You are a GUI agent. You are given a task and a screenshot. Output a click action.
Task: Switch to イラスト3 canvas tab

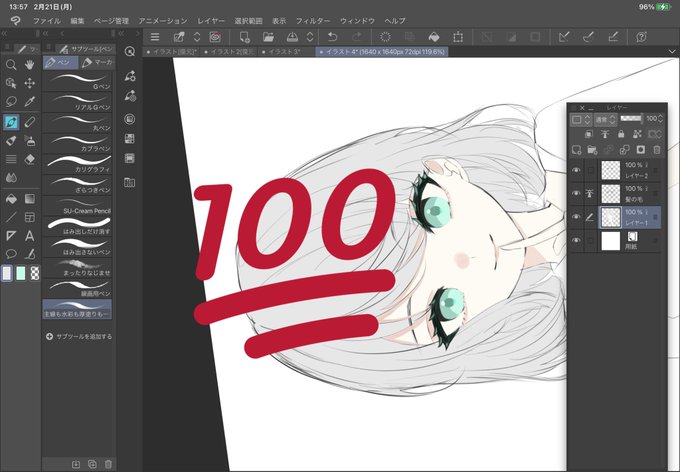click(x=286, y=52)
